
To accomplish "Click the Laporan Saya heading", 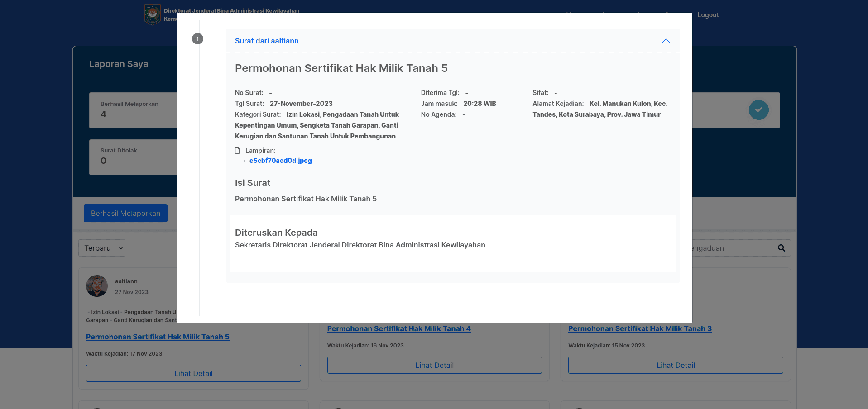I will [x=119, y=64].
